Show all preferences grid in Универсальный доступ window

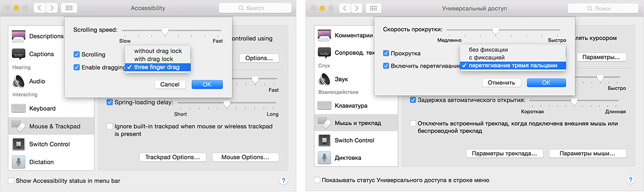pos(373,8)
